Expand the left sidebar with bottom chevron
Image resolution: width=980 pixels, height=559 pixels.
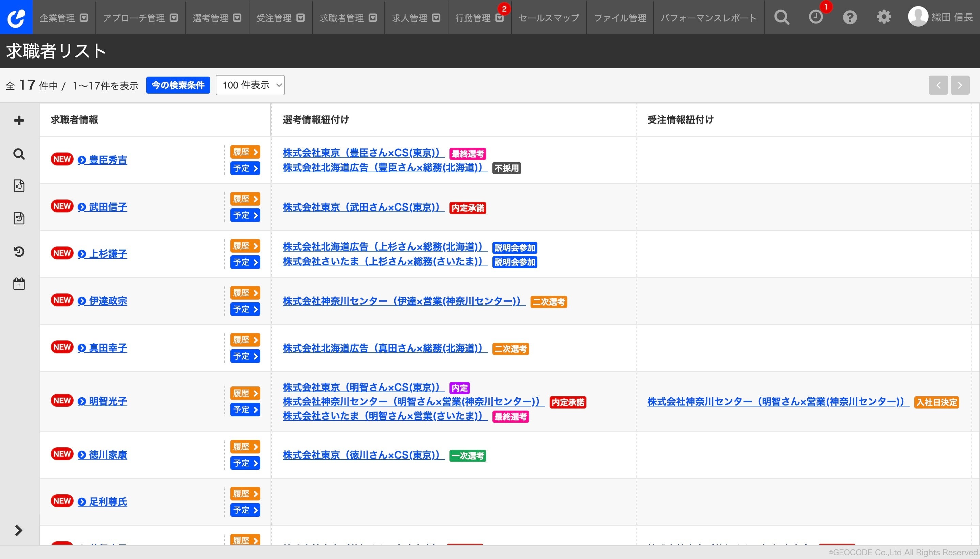pyautogui.click(x=18, y=530)
